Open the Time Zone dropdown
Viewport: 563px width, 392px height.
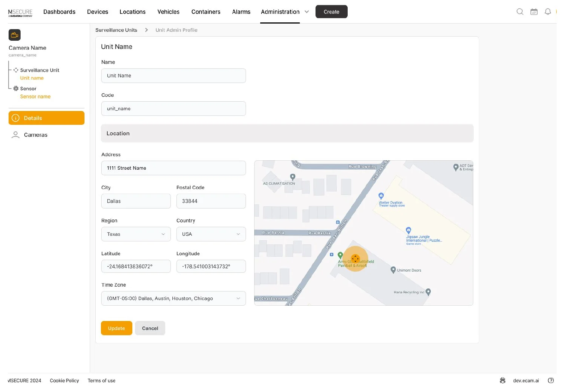click(173, 298)
